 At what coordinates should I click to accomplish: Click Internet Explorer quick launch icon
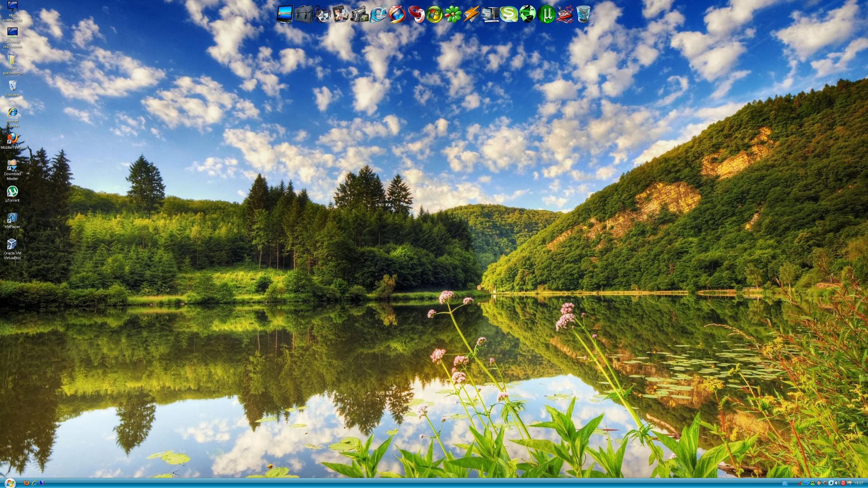pyautogui.click(x=34, y=483)
